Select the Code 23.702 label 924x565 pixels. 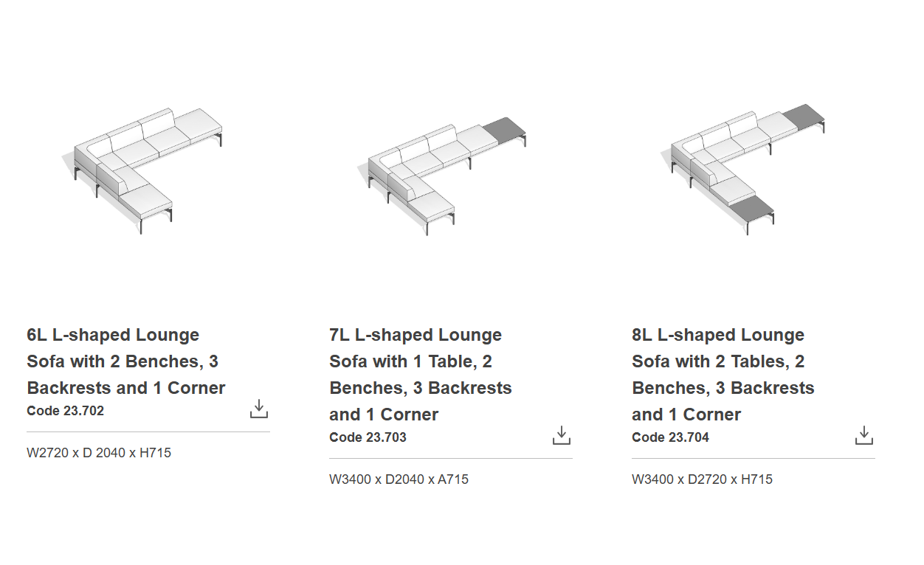pos(66,411)
